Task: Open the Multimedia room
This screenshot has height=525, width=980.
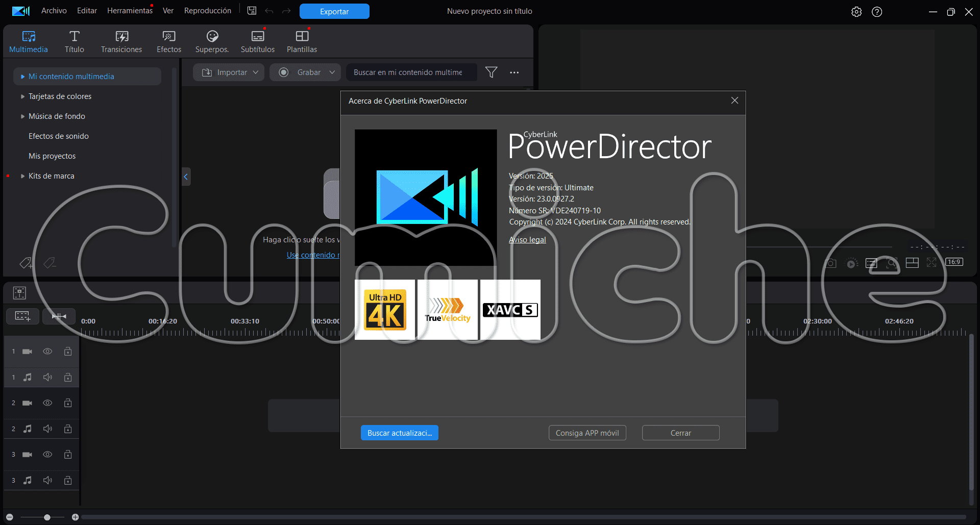Action: (29, 42)
